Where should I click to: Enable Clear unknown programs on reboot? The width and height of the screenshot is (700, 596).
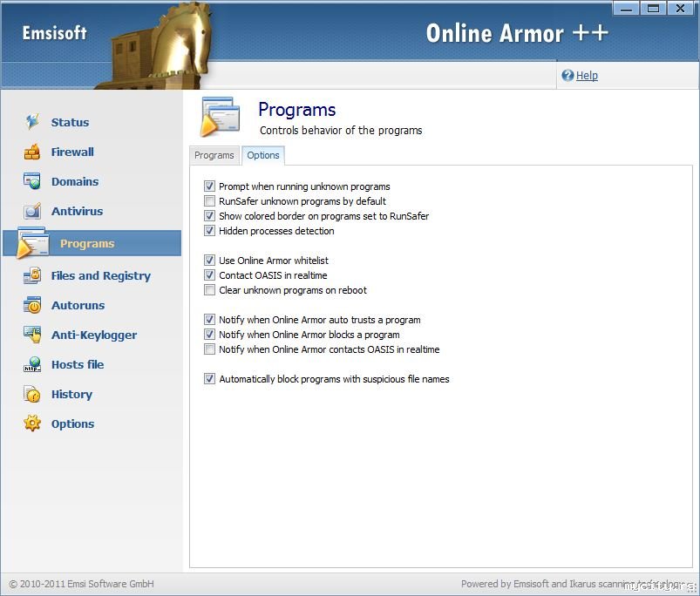coord(209,290)
